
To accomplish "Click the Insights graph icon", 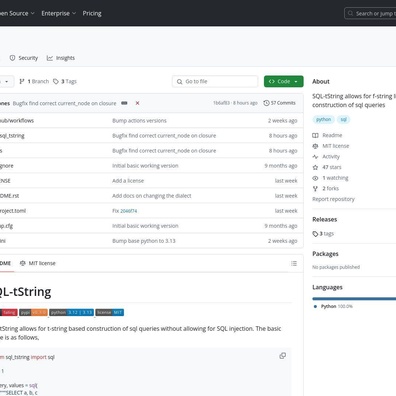I will (x=50, y=58).
